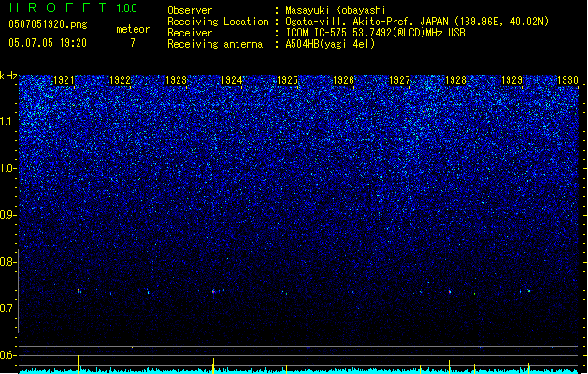The height and width of the screenshot is (374, 588).
Task: Click the 0.8 kHz axis tick label
Action: 7,262
